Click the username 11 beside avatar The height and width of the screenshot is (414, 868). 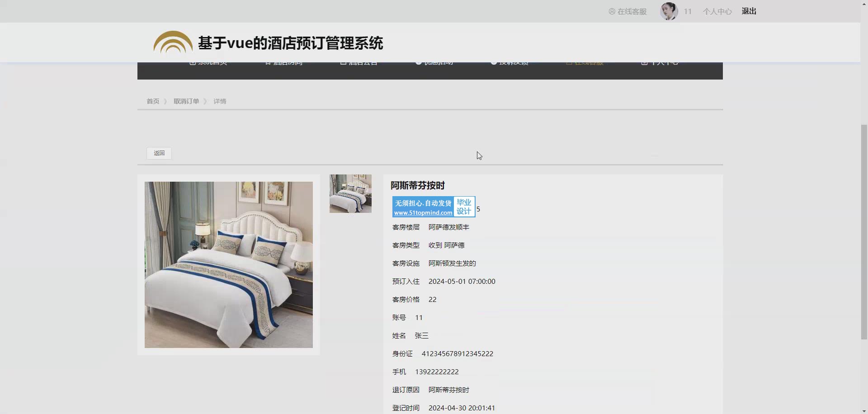coord(688,11)
